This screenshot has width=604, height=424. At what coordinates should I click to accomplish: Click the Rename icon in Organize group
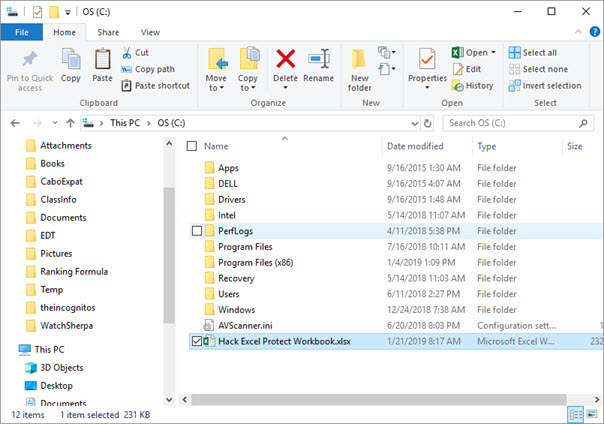pos(319,59)
